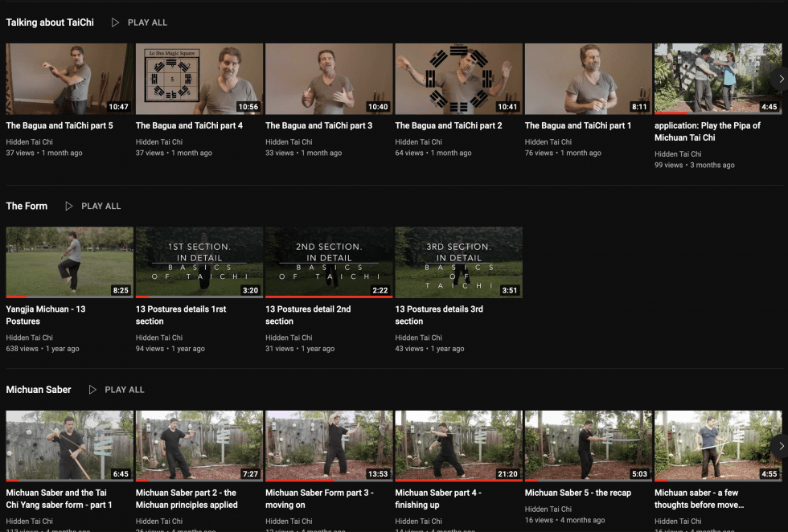Click Hidden Tai Chi channel under 13 Postures
Viewport: 788px width, 532px height.
30,338
